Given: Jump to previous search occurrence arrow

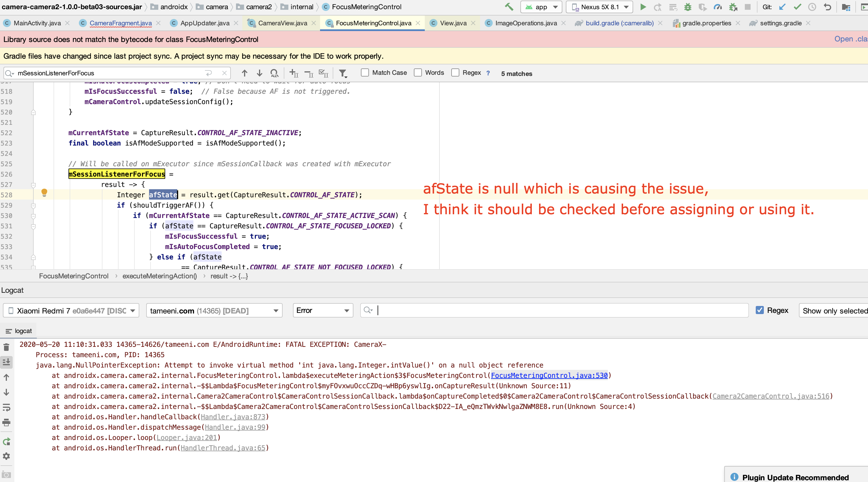Looking at the screenshot, I should click(x=245, y=73).
